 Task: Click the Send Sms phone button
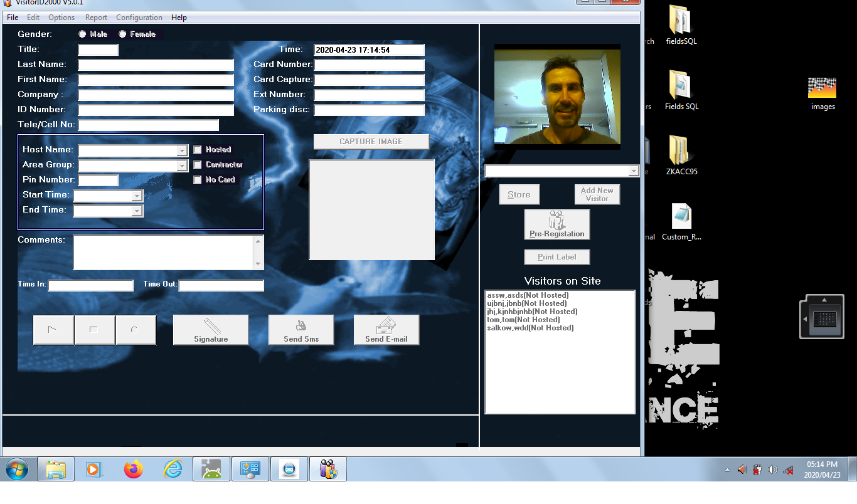(x=301, y=330)
